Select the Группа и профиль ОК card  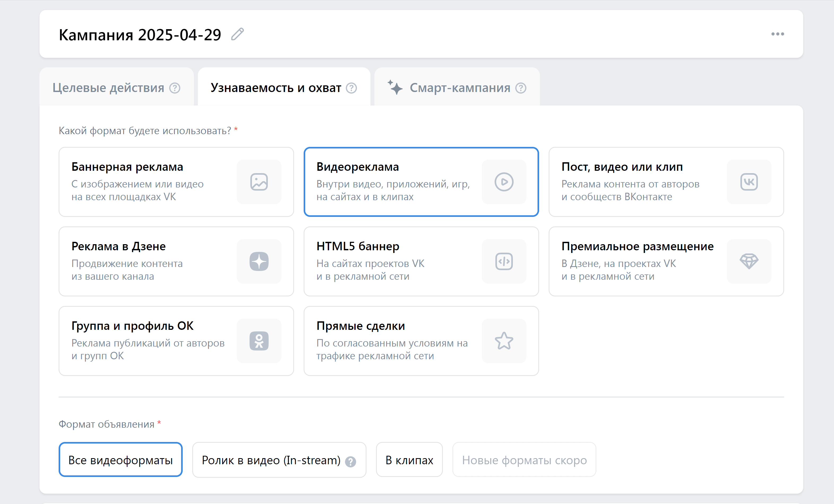[x=176, y=341]
